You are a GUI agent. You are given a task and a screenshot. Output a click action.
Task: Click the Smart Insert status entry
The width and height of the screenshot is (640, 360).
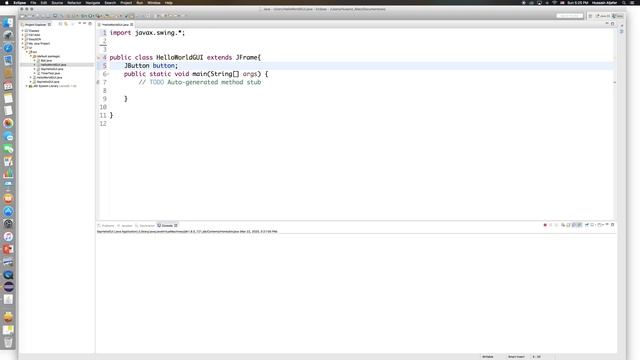coord(516,357)
